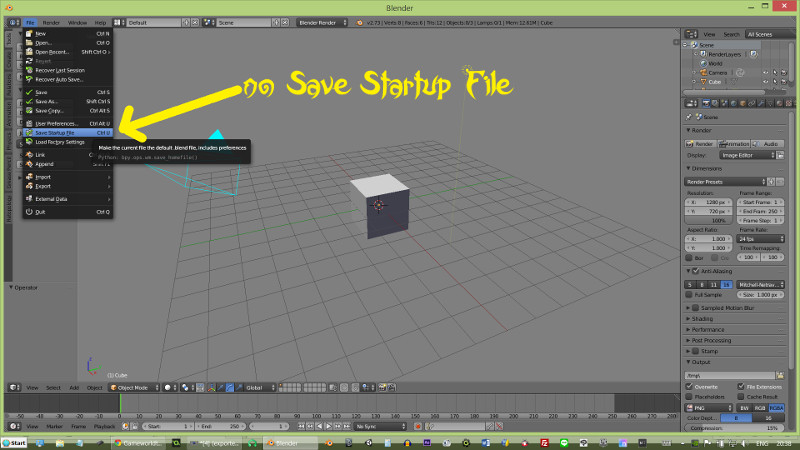The height and width of the screenshot is (450, 800).
Task: Open the Render Presets dropdown
Action: (x=725, y=182)
